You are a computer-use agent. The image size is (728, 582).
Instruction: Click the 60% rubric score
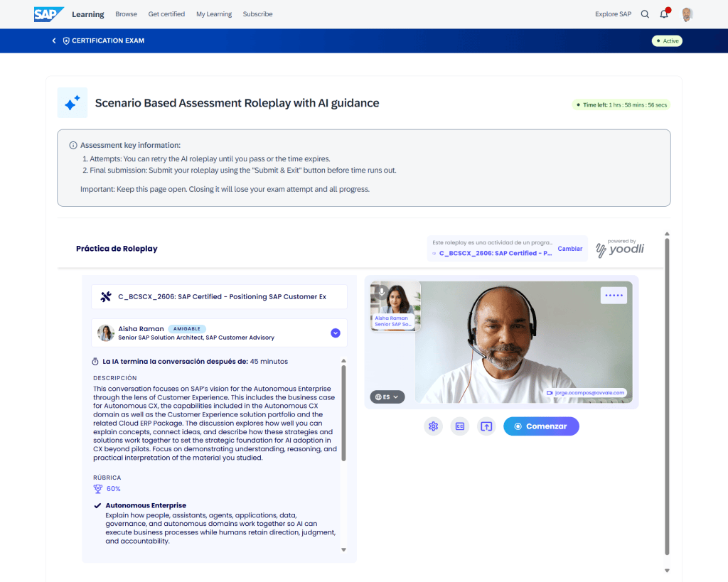point(113,489)
